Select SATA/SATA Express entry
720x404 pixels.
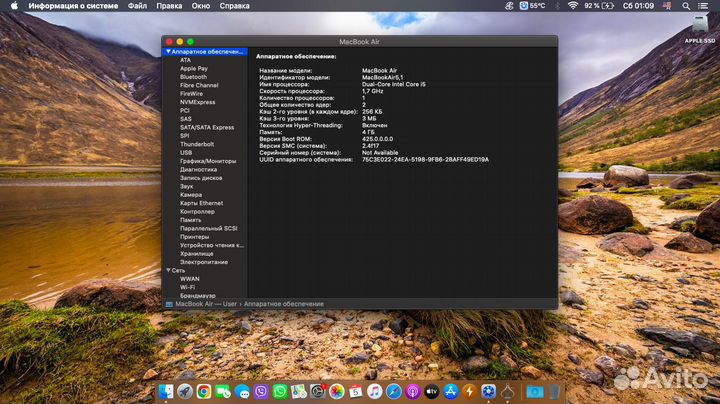(x=207, y=128)
